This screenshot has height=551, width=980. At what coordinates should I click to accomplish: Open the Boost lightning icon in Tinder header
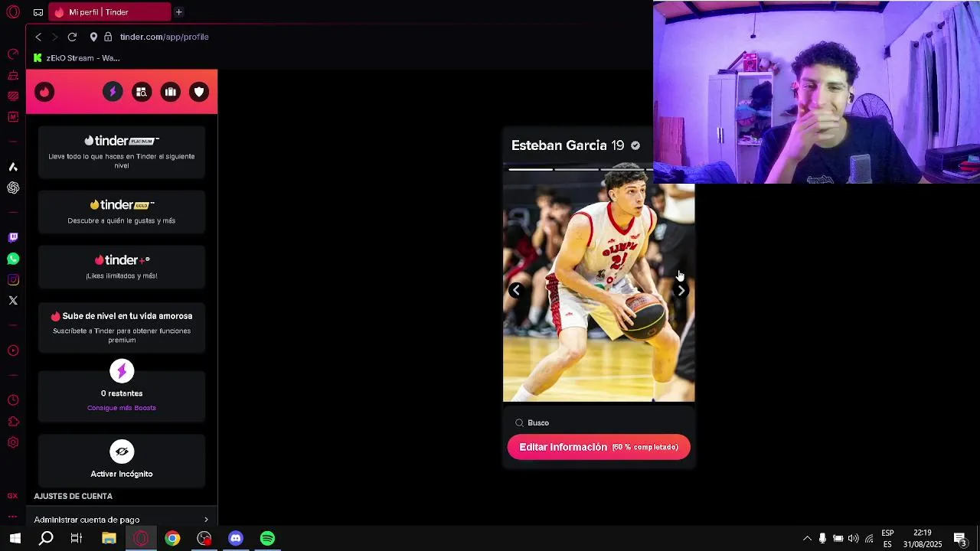point(113,92)
